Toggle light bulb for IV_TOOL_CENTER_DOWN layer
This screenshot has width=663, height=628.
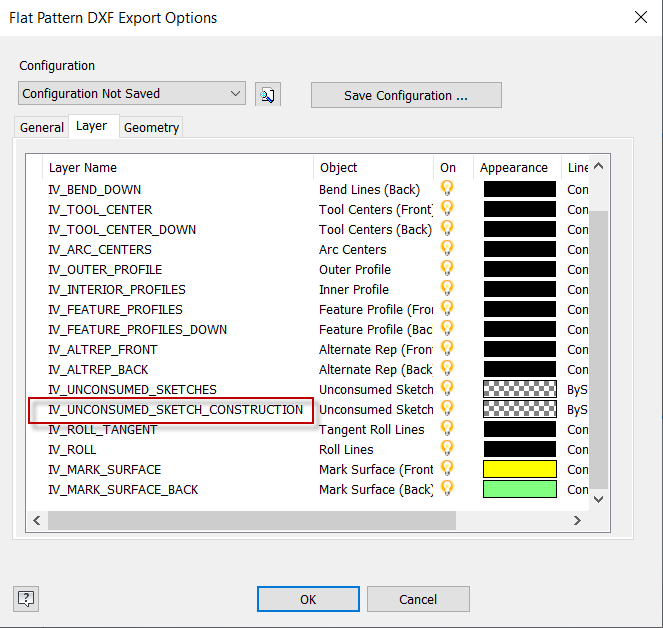pyautogui.click(x=447, y=228)
